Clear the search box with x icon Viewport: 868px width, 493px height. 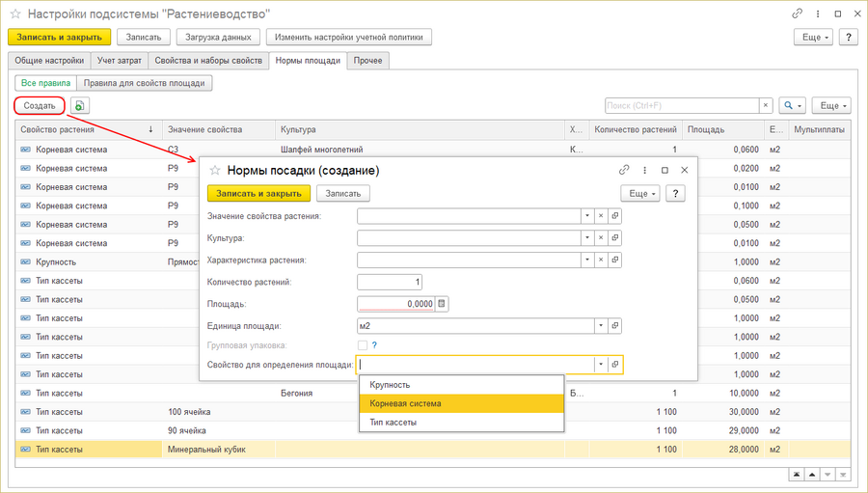point(765,105)
